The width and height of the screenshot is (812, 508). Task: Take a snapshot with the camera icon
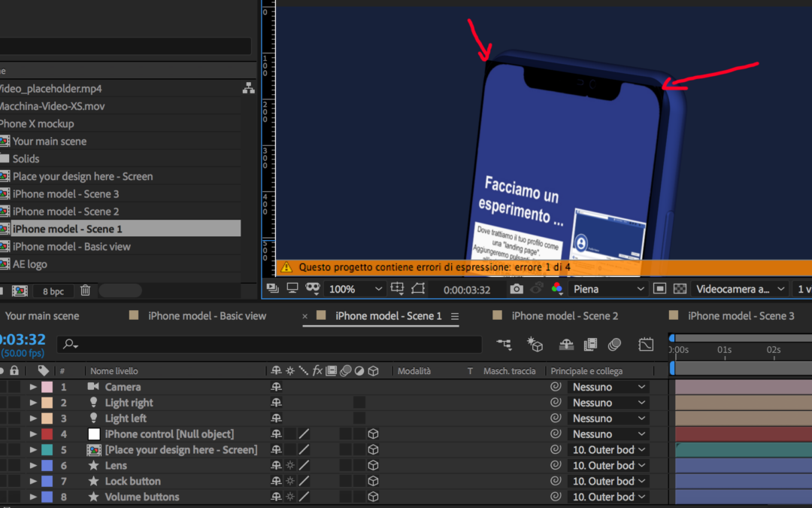[x=517, y=289]
